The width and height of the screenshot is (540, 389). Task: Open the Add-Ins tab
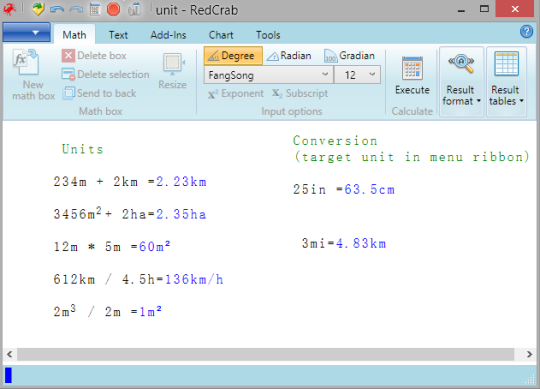click(168, 35)
